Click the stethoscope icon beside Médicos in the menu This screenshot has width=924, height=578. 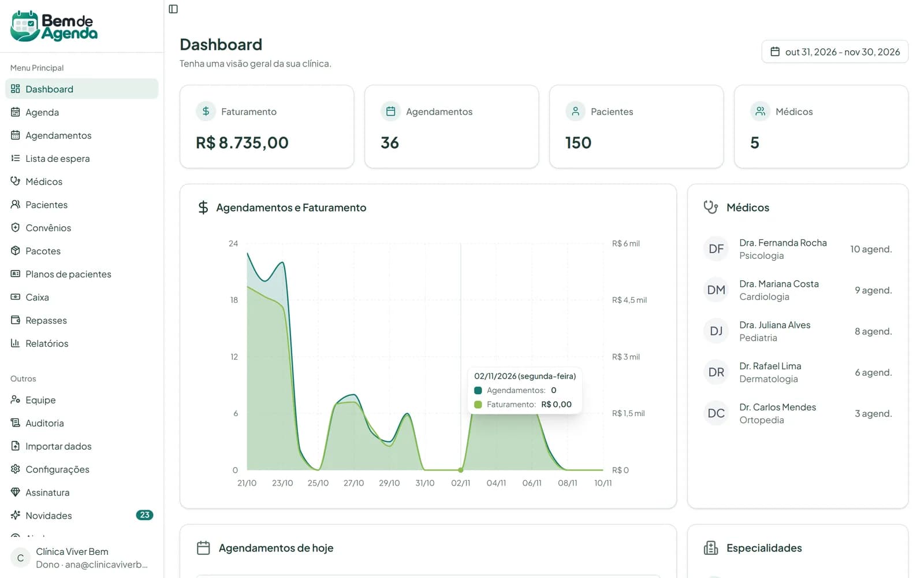point(16,181)
